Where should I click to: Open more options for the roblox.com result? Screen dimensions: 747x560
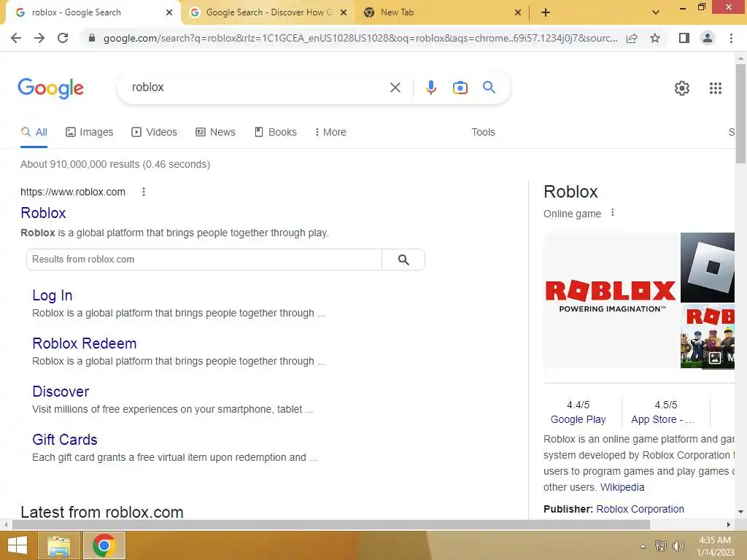[144, 192]
